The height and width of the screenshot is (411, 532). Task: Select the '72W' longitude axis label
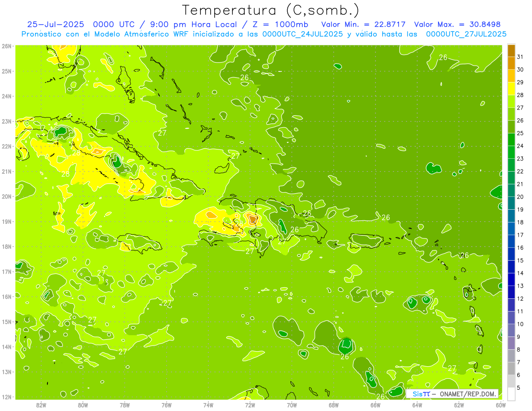tap(250, 405)
